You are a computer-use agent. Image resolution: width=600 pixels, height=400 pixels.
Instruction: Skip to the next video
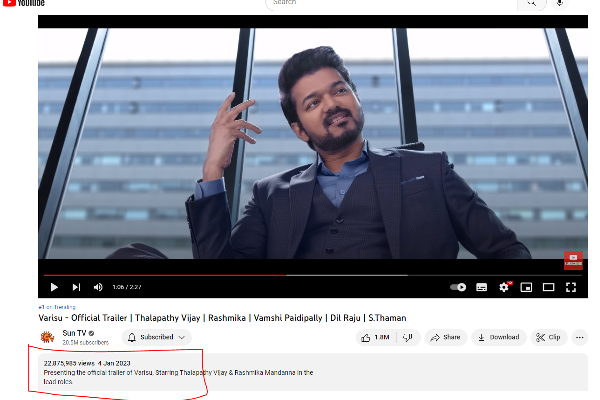pos(76,287)
